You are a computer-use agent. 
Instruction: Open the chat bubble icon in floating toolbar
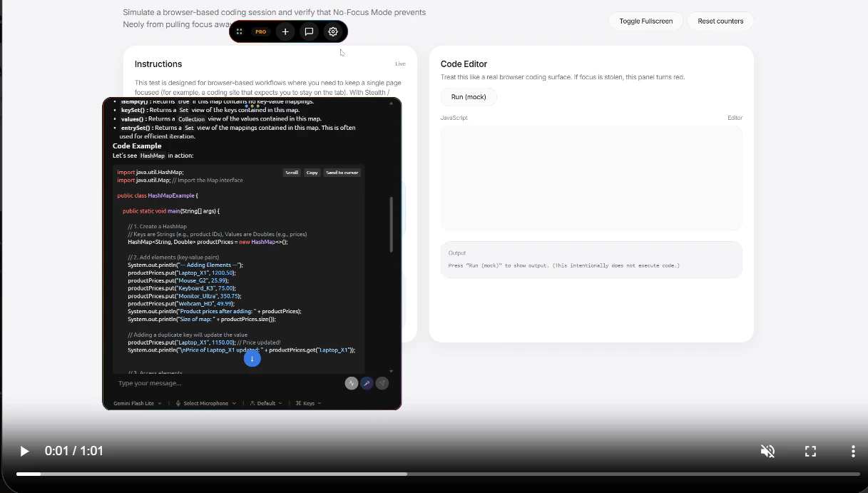point(309,31)
